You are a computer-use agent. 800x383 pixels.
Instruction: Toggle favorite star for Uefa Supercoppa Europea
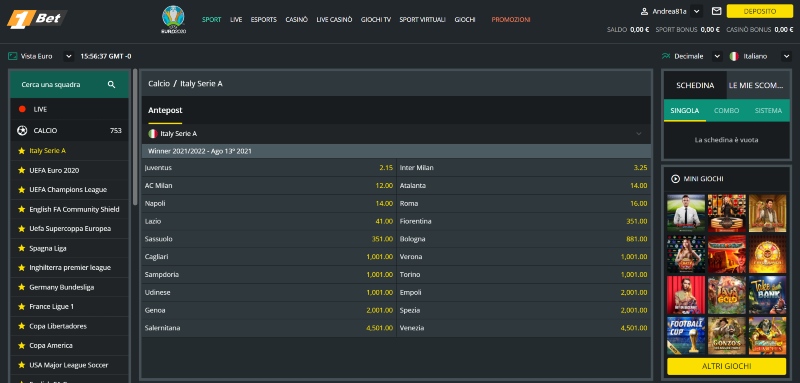21,228
